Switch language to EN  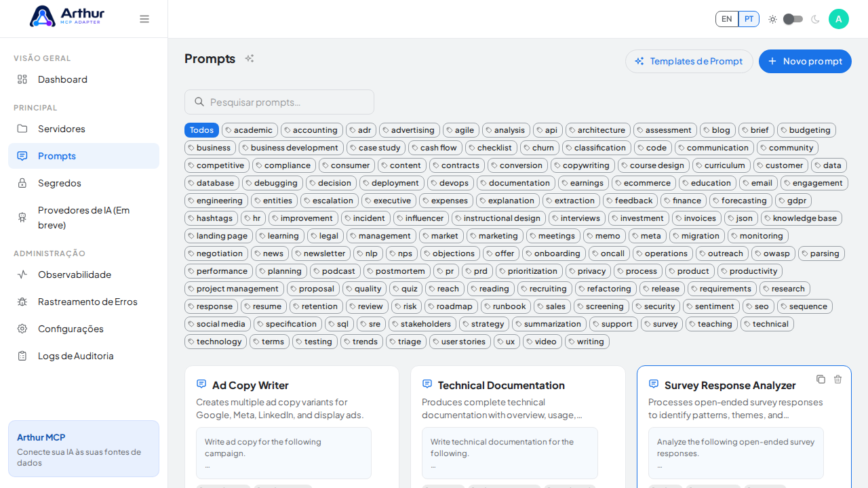(727, 19)
